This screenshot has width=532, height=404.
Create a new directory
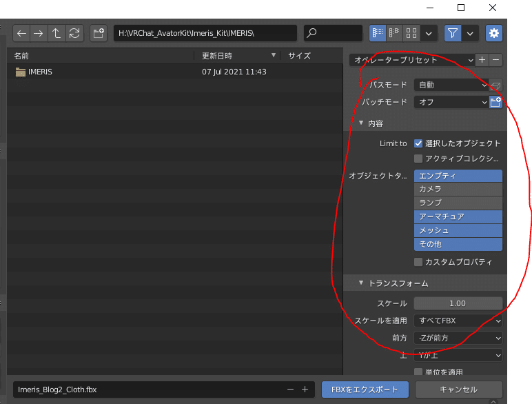click(x=99, y=33)
